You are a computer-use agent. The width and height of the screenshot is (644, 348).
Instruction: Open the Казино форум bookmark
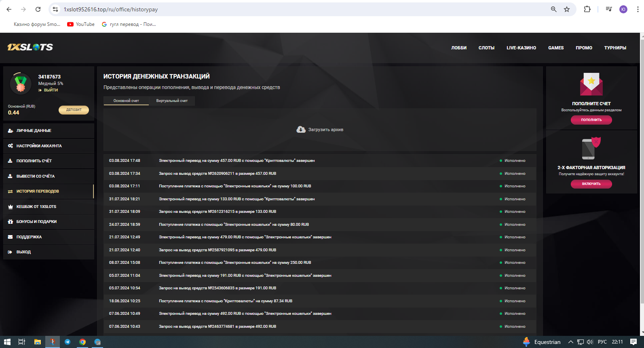37,24
